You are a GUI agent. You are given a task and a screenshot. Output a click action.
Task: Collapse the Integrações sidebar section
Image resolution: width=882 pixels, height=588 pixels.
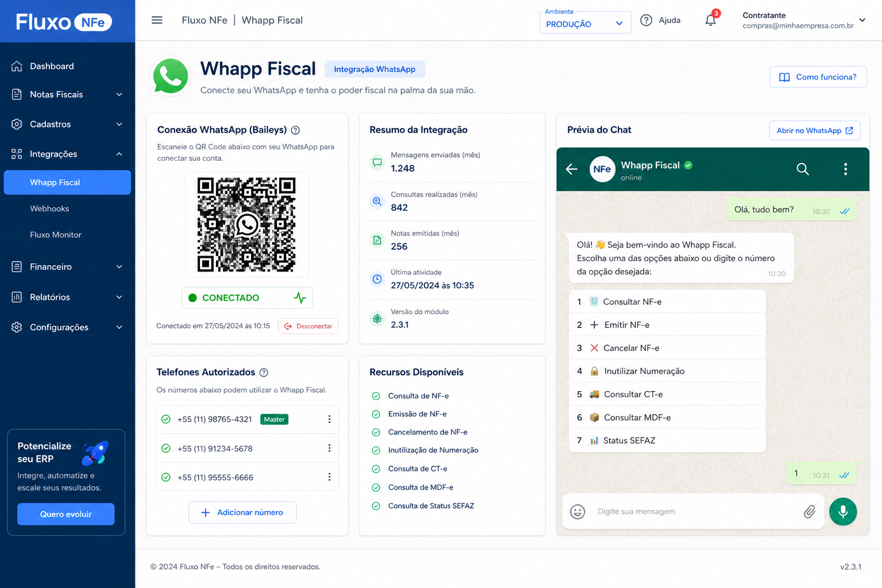(67, 154)
